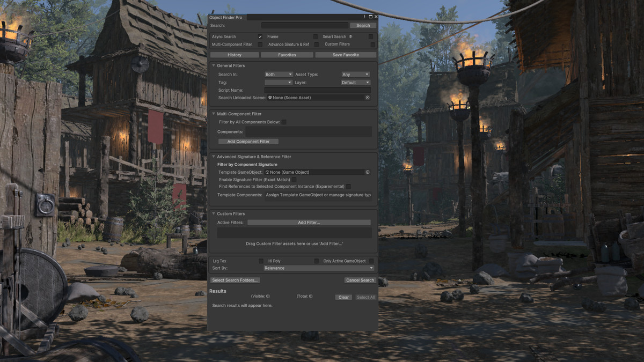644x362 pixels.
Task: Open the Sort By Relevance dropdown
Action: [x=319, y=268]
